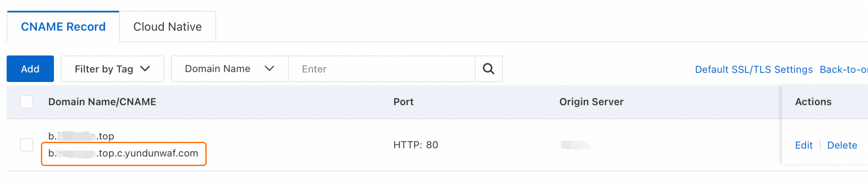Switch to the CNAME Record tab
The width and height of the screenshot is (868, 183).
63,26
